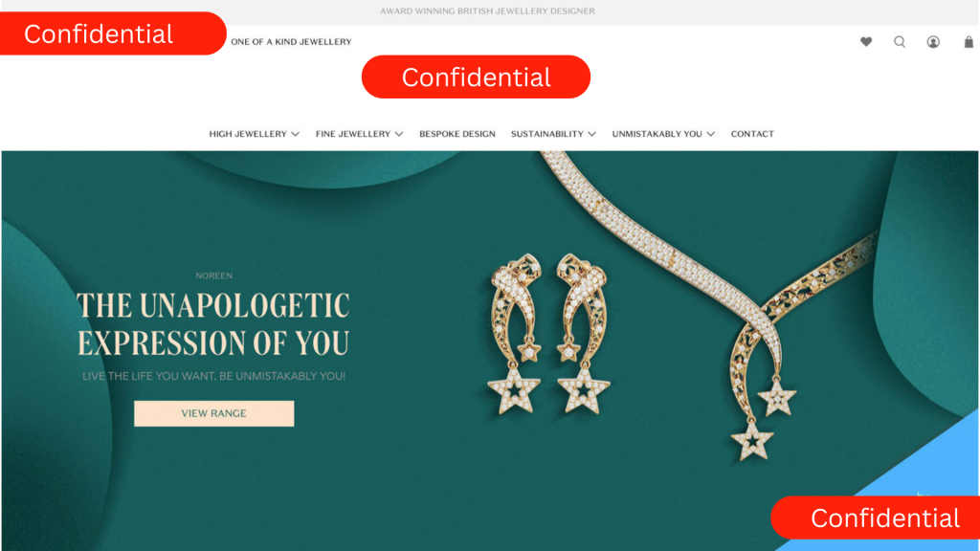Screen dimensions: 980x551
Task: Click the One of a Kind Jewellery link
Action: pos(291,42)
